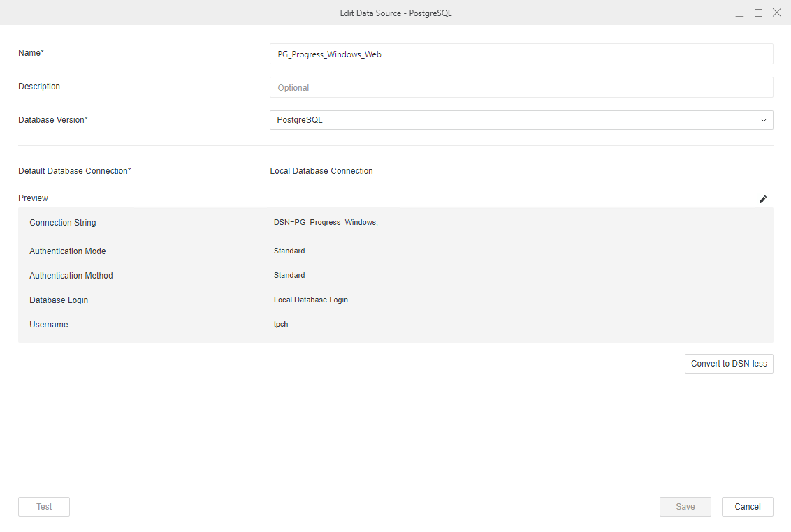Maximize the Edit Data Source dialog
791x532 pixels.
pos(758,13)
